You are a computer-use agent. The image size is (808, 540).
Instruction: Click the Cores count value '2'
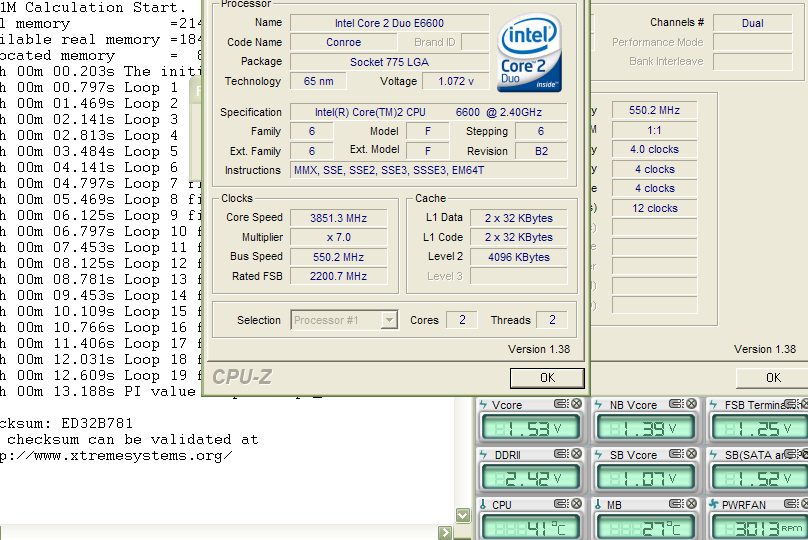pyautogui.click(x=462, y=320)
